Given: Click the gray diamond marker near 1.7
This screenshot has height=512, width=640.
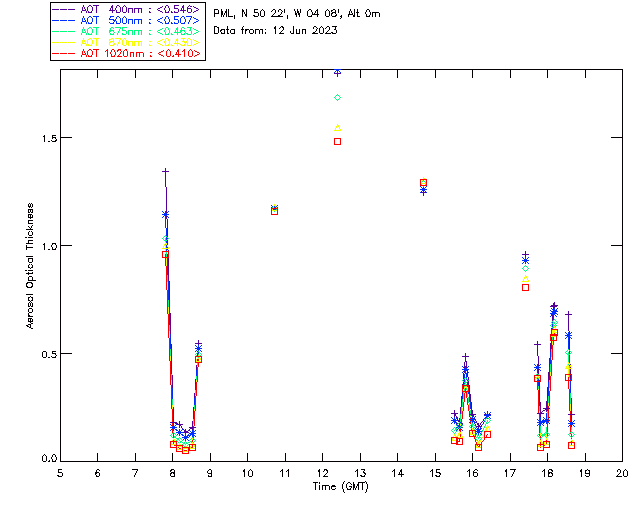Looking at the screenshot, I should [x=338, y=97].
